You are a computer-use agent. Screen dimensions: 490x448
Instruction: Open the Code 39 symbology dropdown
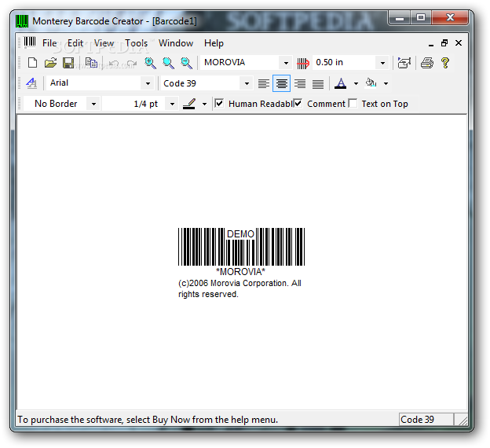click(247, 83)
